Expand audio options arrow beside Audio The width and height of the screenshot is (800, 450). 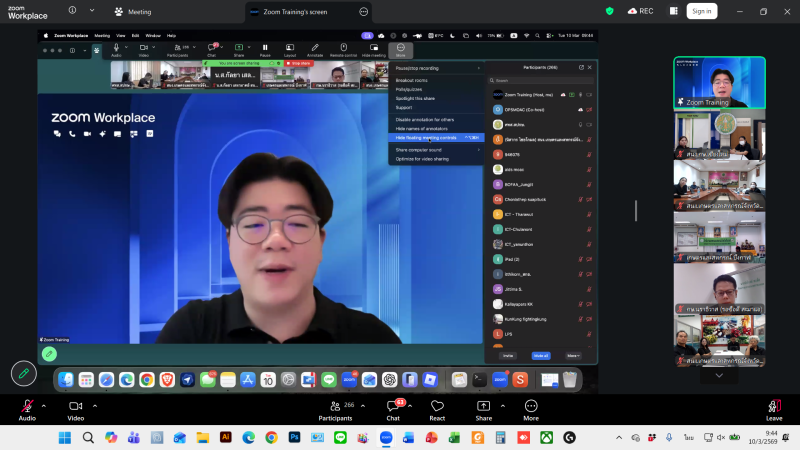click(x=44, y=405)
